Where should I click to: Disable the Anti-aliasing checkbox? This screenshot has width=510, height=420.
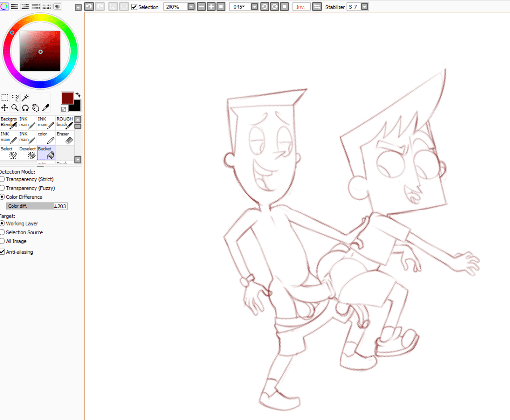click(x=2, y=252)
